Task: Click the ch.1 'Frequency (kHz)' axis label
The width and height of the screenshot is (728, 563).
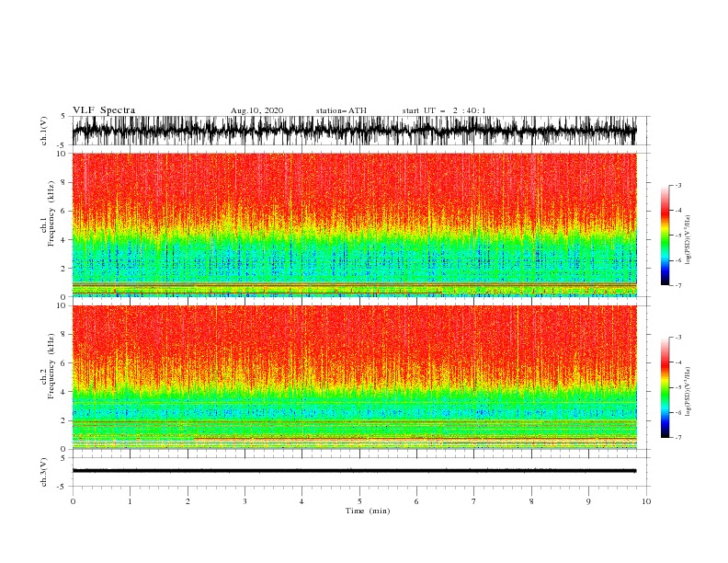Action: coord(51,214)
